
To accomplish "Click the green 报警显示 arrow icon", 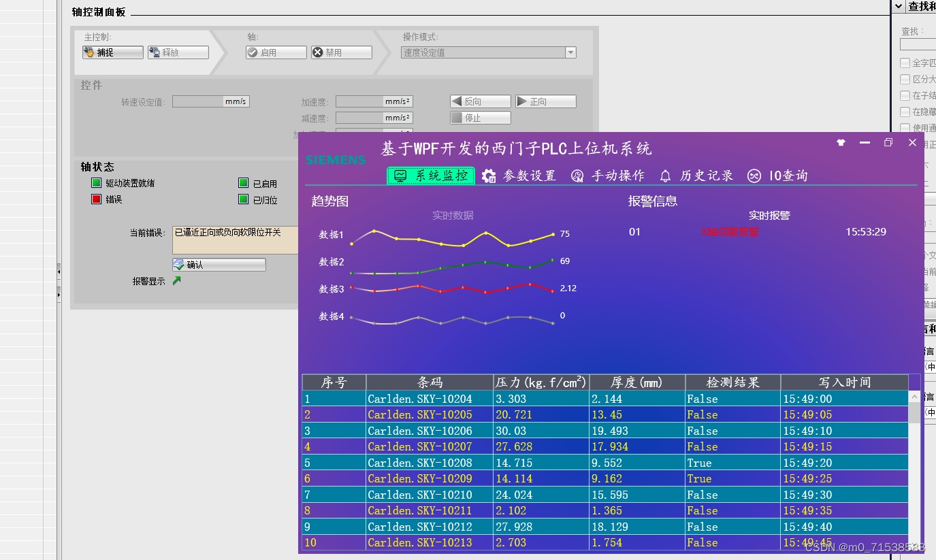I will point(176,280).
